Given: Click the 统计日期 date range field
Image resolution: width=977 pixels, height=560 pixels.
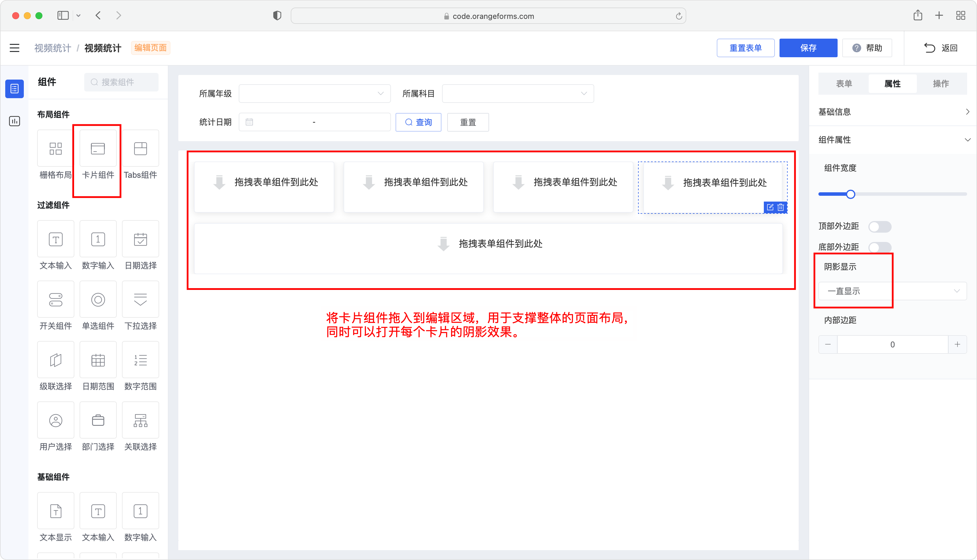Looking at the screenshot, I should pyautogui.click(x=315, y=122).
